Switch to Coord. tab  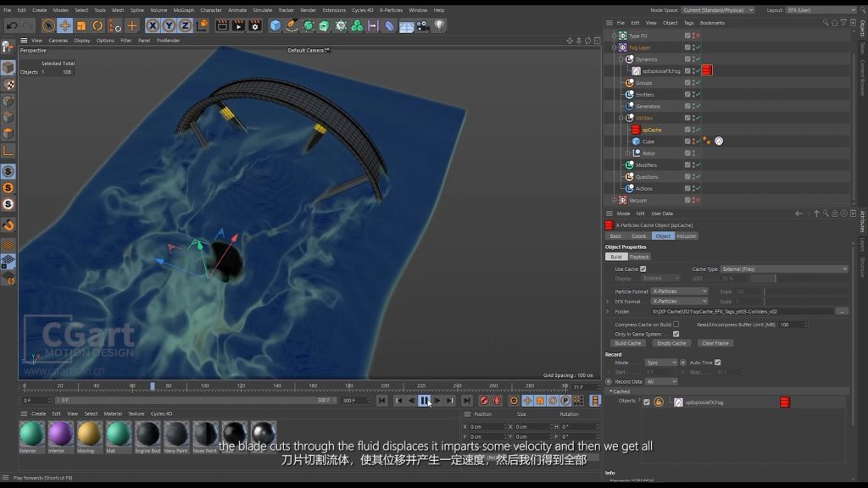point(639,236)
